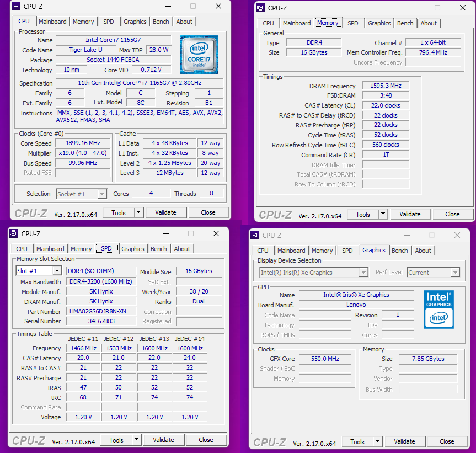Click Tools button in the processor window
The width and height of the screenshot is (476, 453).
(119, 212)
